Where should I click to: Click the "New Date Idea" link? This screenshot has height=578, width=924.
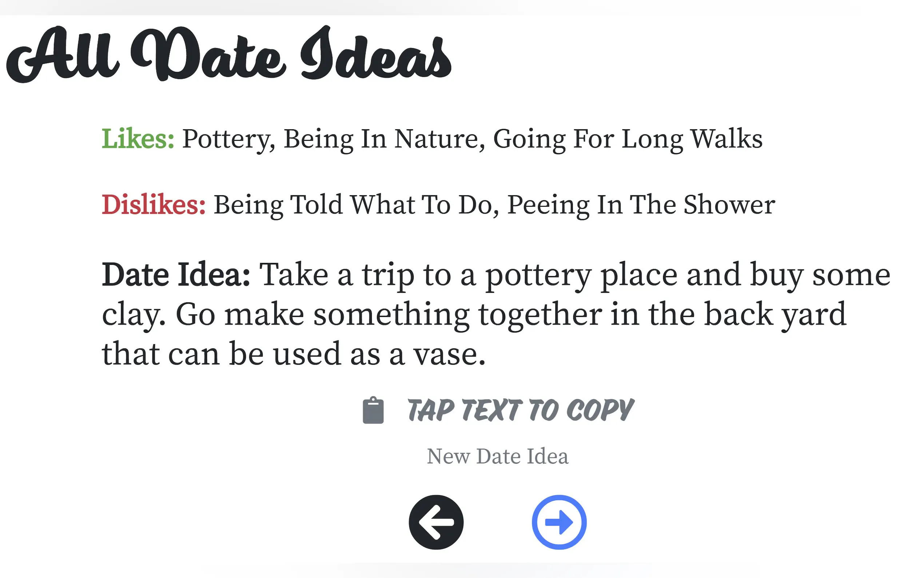click(x=497, y=456)
